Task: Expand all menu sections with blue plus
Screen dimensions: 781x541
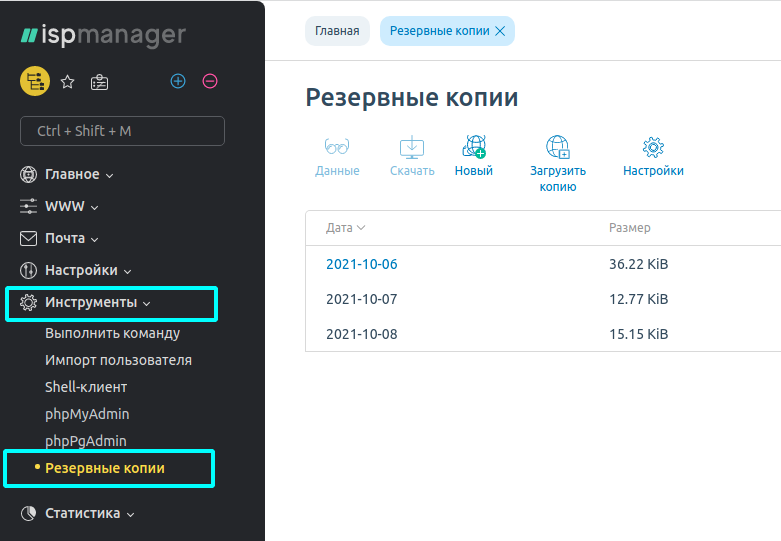Action: pos(178,81)
